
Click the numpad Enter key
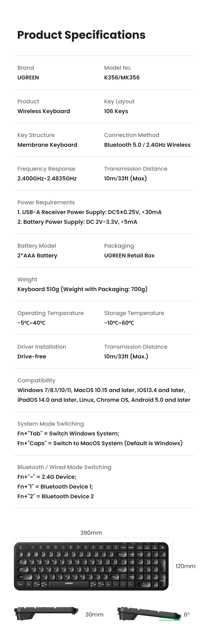coord(162,580)
